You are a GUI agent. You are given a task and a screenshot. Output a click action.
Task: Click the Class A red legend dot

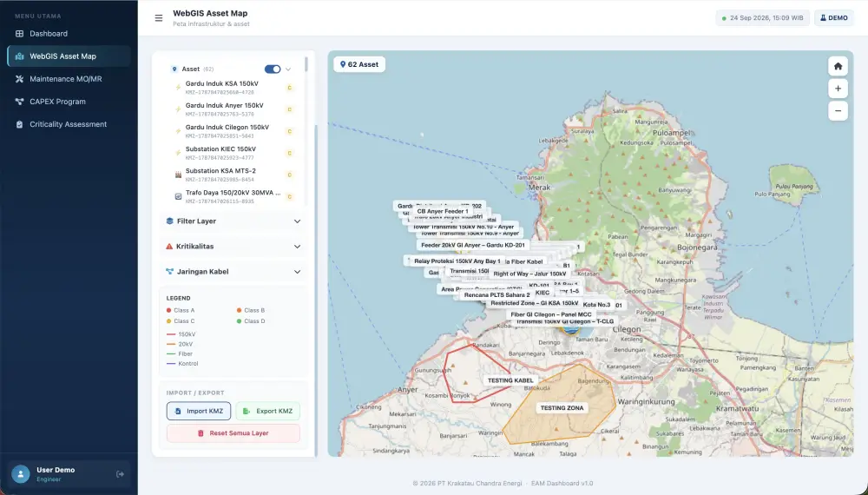(169, 311)
